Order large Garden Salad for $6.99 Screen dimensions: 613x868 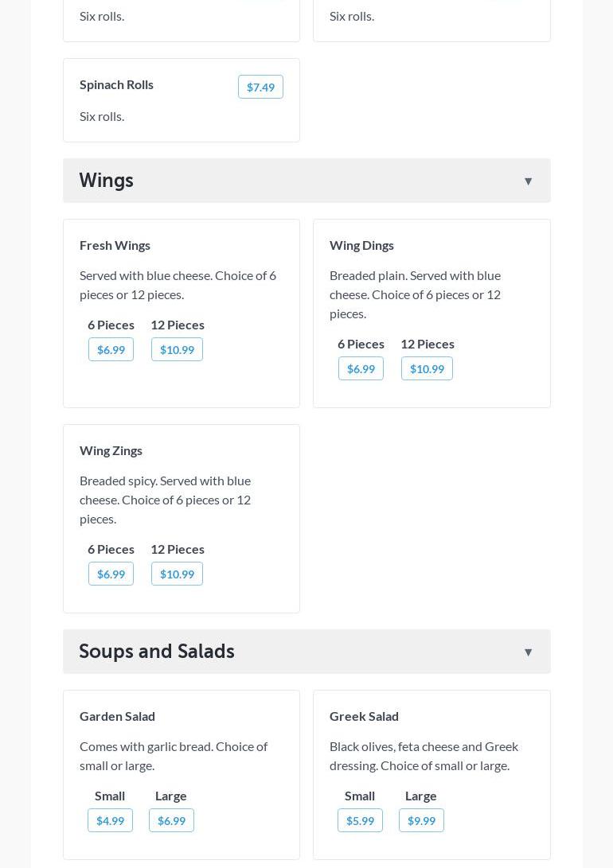(x=171, y=820)
